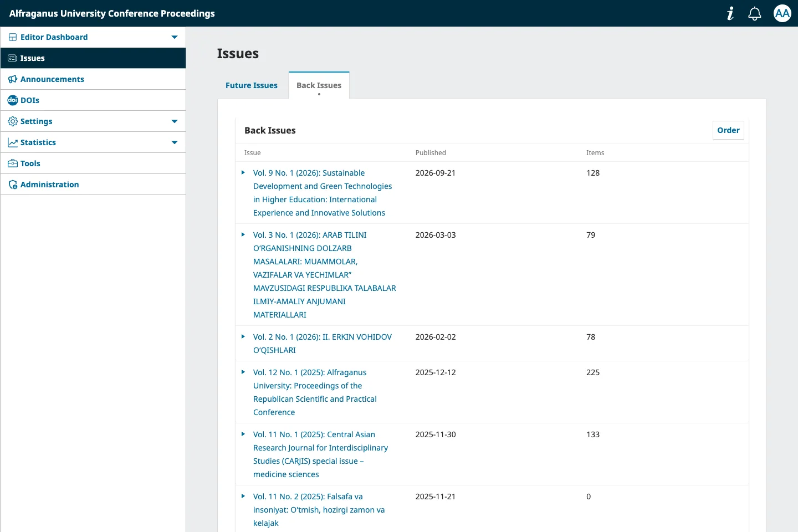
Task: Expand the Vol. 11 No. 2 (2025) row
Action: [243, 497]
